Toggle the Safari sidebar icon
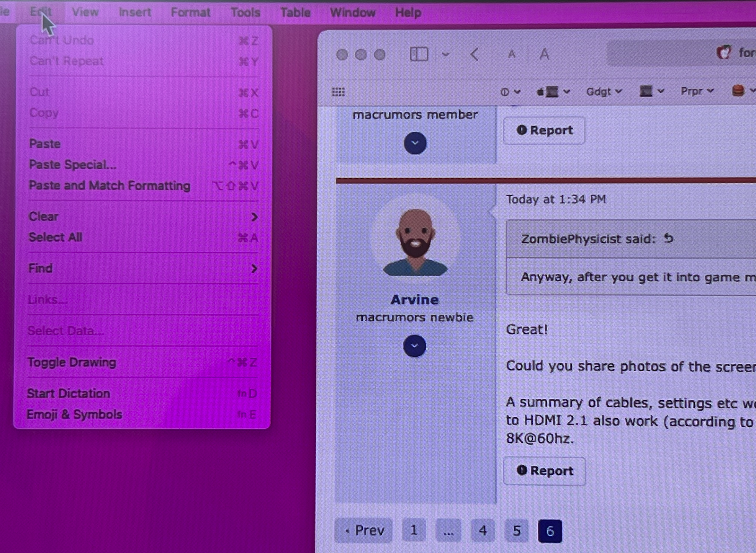The image size is (756, 553). pyautogui.click(x=419, y=54)
